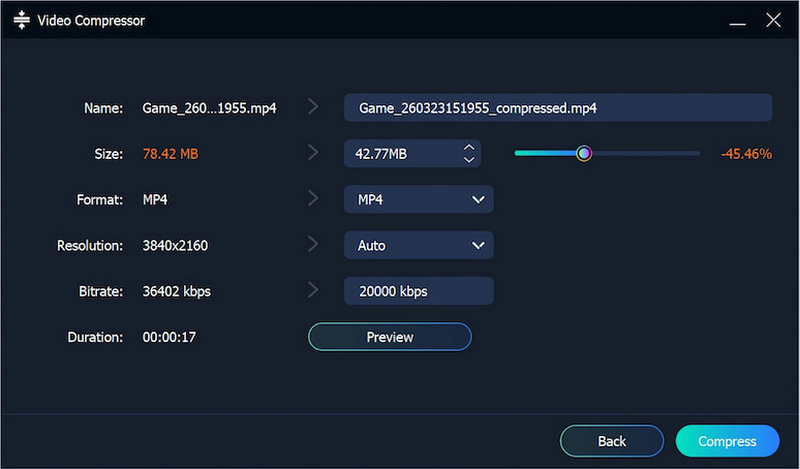Click the Video Compressor icon in title bar

[x=21, y=21]
